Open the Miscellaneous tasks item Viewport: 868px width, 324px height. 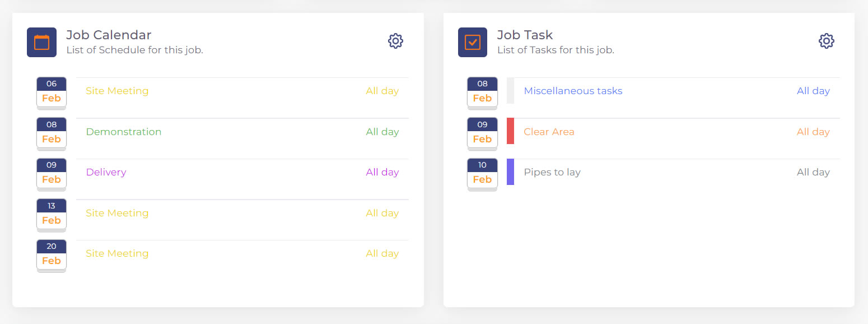[573, 90]
